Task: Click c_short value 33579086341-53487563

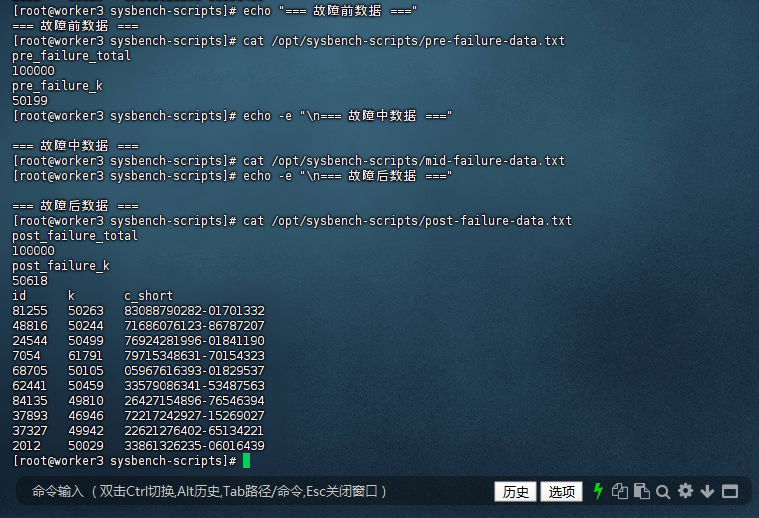Action: click(x=195, y=386)
